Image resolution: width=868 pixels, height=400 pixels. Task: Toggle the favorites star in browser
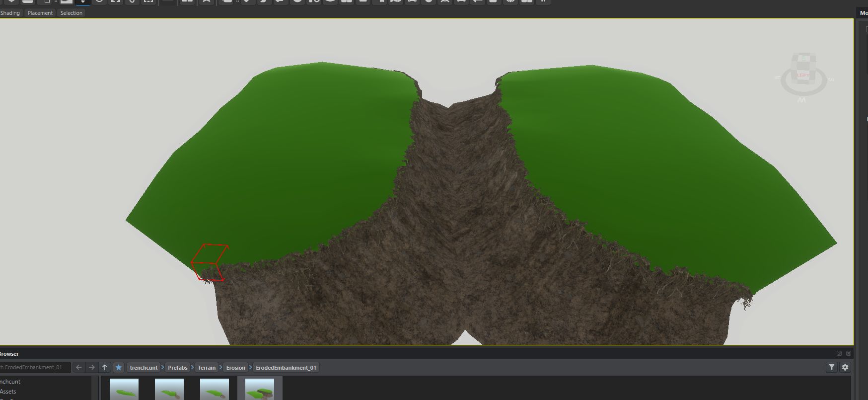point(119,367)
